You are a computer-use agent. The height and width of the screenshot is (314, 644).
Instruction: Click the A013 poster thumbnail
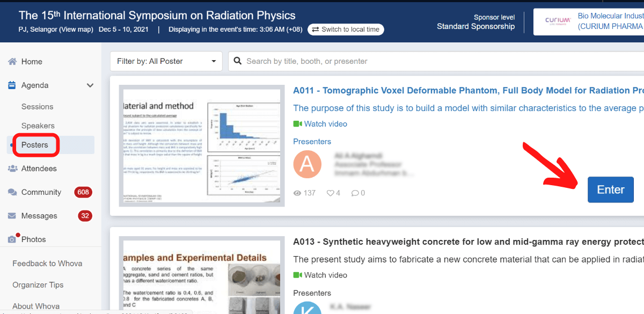[201, 275]
